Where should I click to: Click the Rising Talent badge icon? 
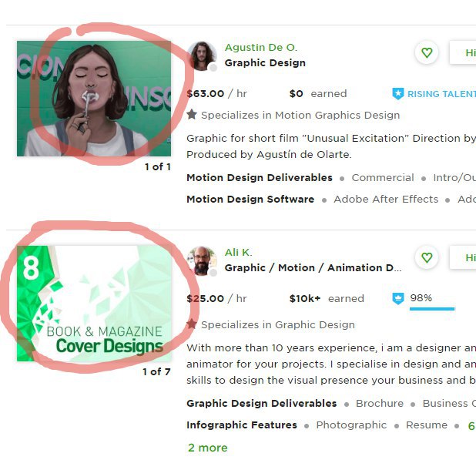click(x=398, y=94)
